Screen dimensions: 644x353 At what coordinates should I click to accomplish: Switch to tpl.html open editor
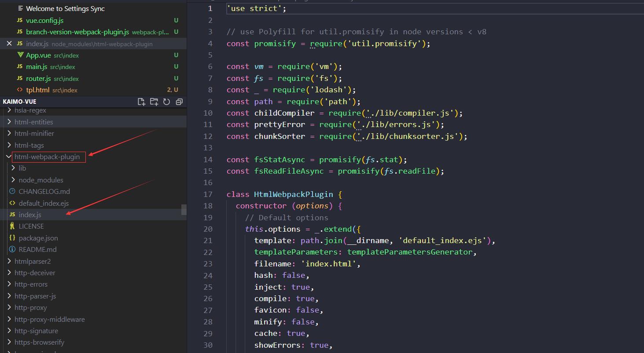(37, 90)
